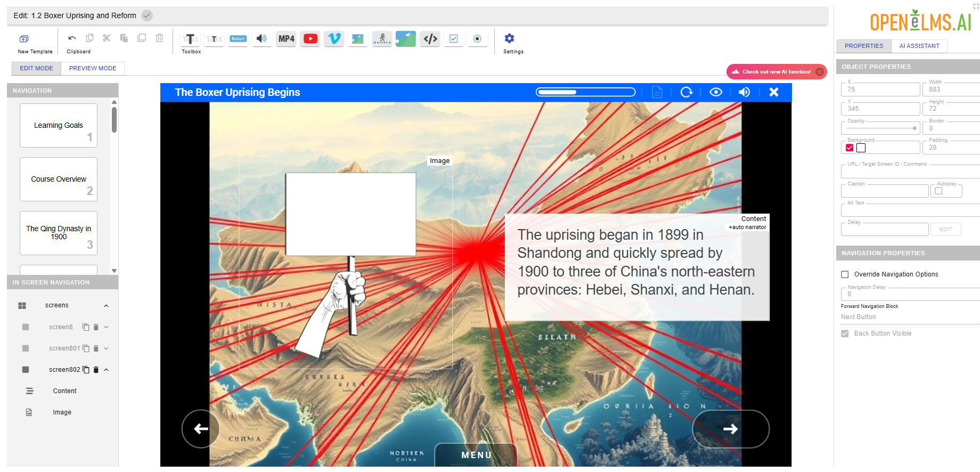The width and height of the screenshot is (980, 472).
Task: Click the speaker icon in slide header
Action: [744, 92]
